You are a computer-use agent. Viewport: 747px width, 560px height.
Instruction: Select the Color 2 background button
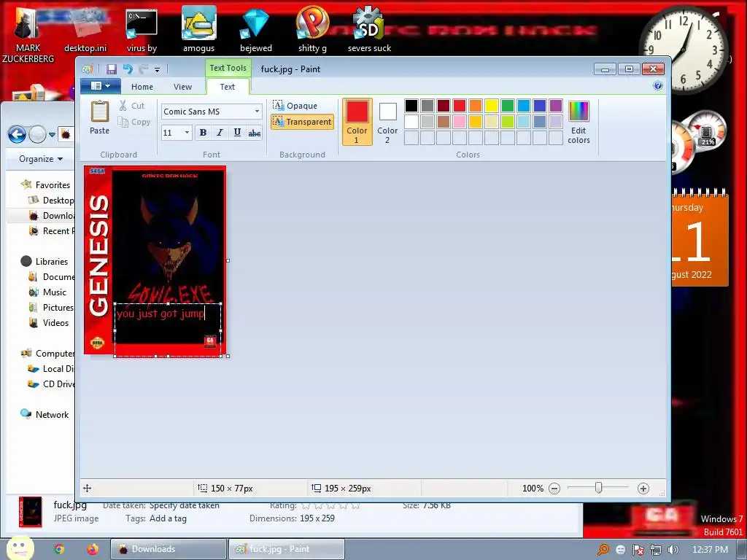pos(387,122)
